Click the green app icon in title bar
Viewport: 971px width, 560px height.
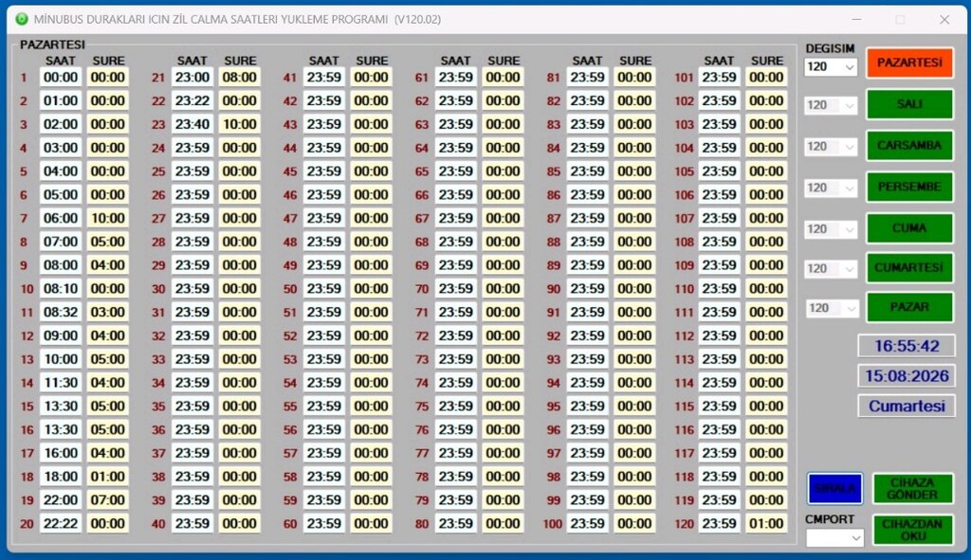coord(22,19)
